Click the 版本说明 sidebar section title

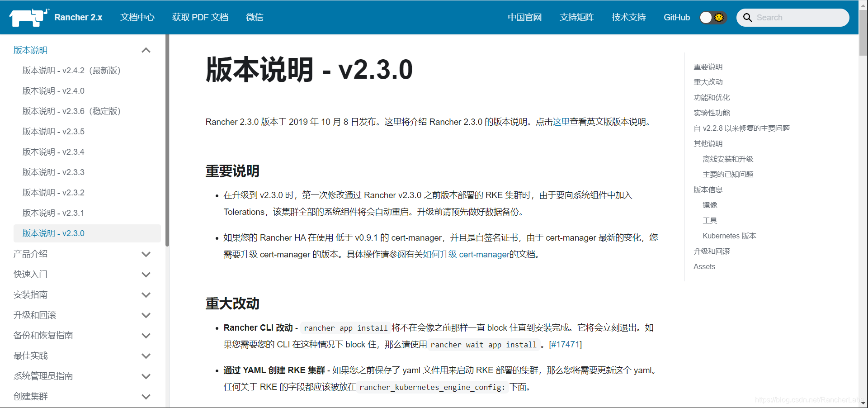[30, 50]
